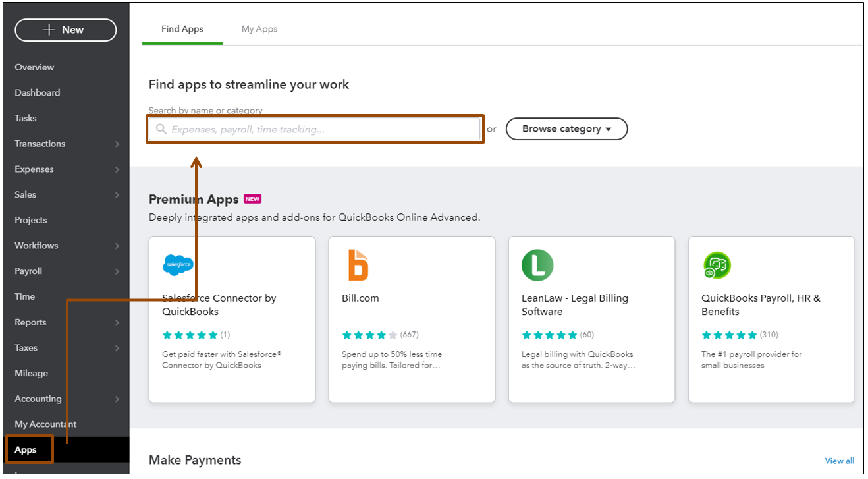Click the Bill.com orange logo icon
This screenshot has height=479, width=868.
tap(358, 265)
